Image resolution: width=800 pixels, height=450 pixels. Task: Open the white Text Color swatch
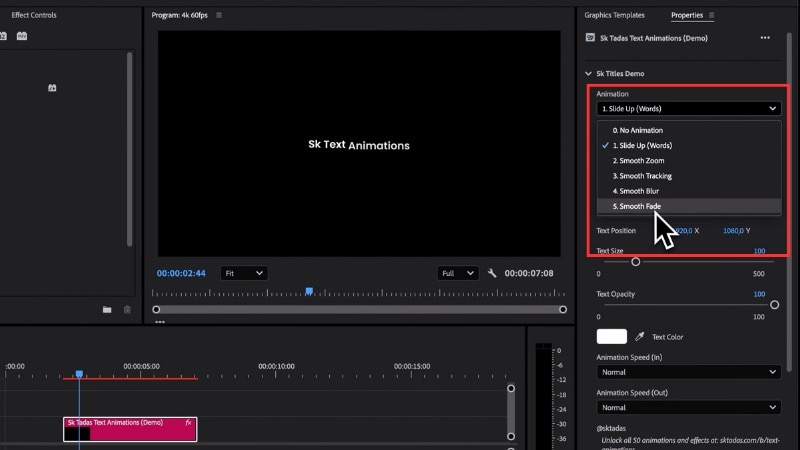click(x=612, y=337)
